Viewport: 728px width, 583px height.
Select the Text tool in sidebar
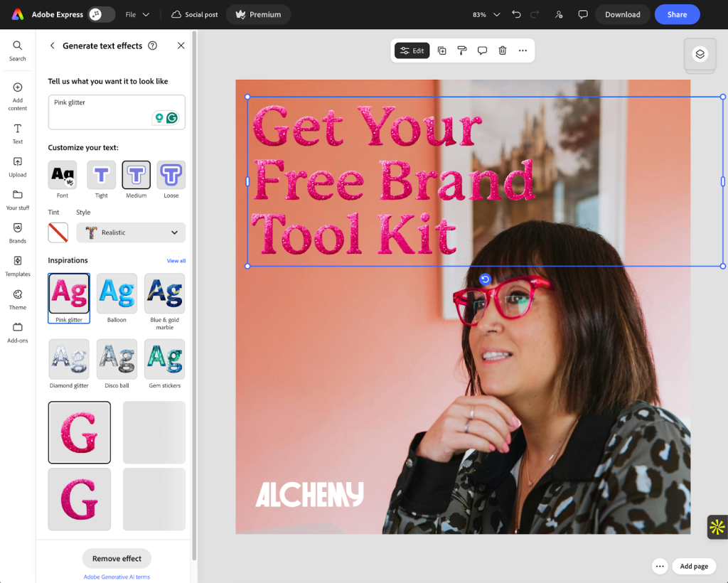(17, 134)
